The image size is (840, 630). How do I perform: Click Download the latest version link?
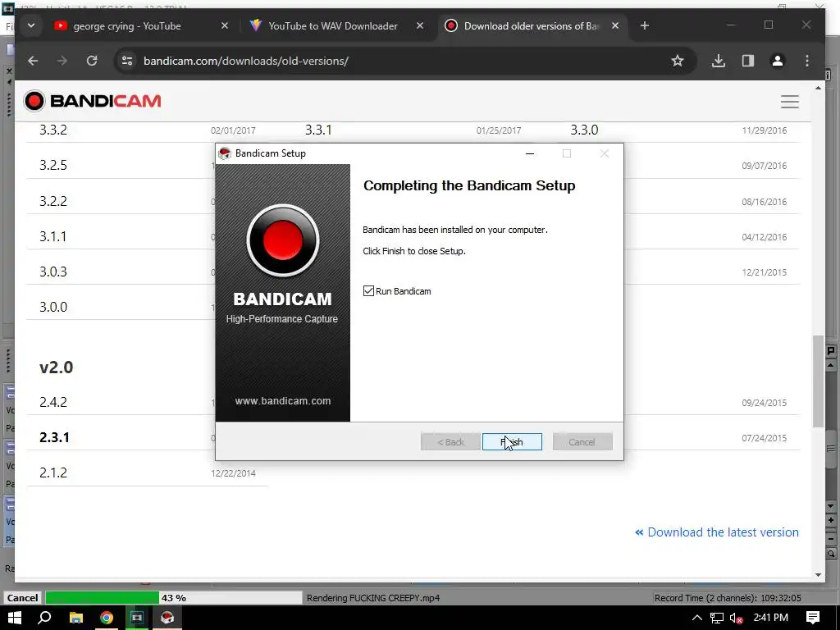pyautogui.click(x=717, y=532)
